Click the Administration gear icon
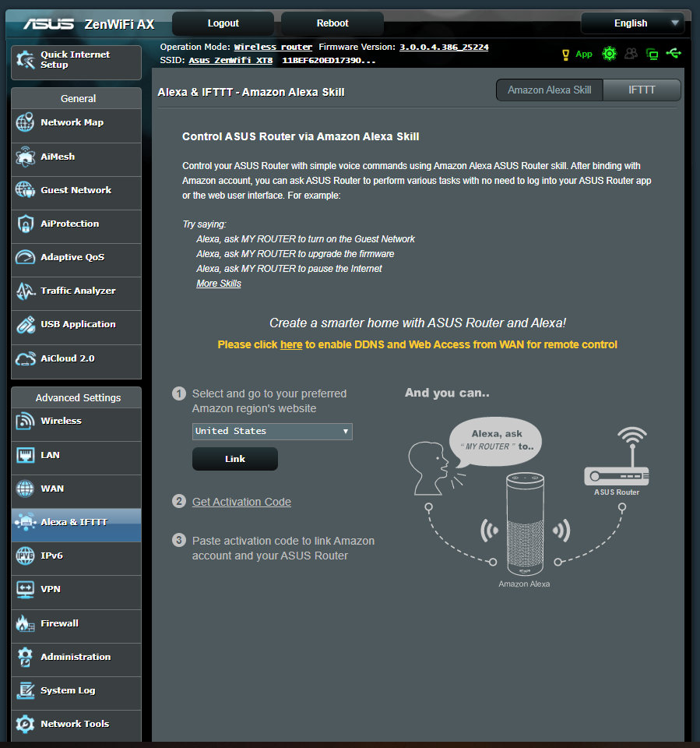This screenshot has width=700, height=748. pos(25,657)
